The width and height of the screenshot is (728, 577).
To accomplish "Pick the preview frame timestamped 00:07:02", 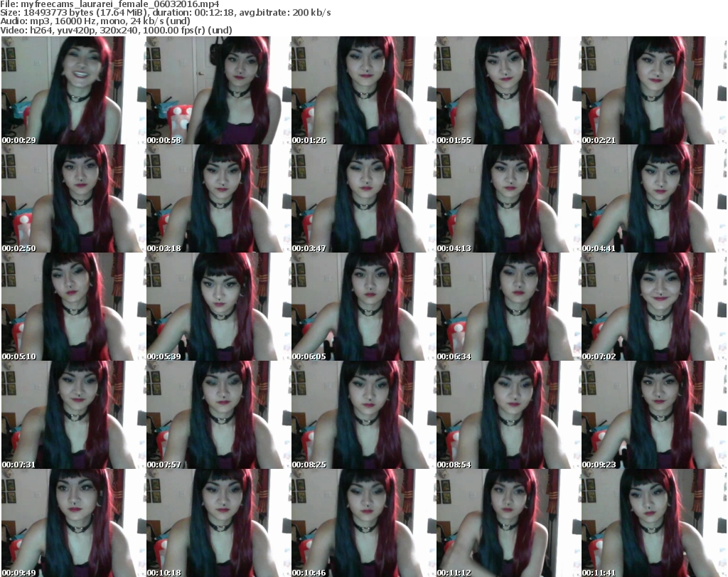I will point(653,307).
